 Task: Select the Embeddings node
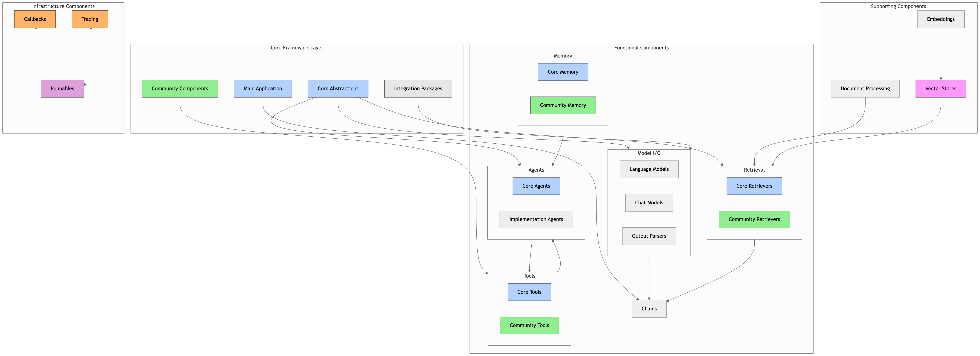[x=941, y=19]
